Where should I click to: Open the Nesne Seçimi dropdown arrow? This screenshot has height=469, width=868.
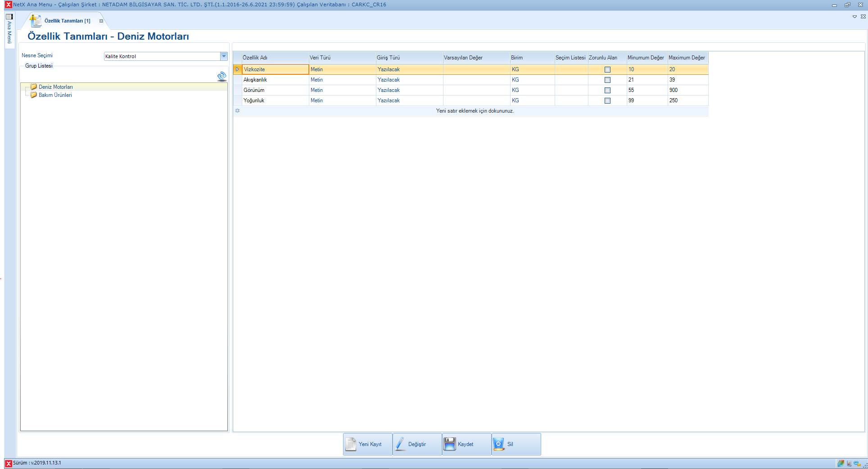click(224, 56)
